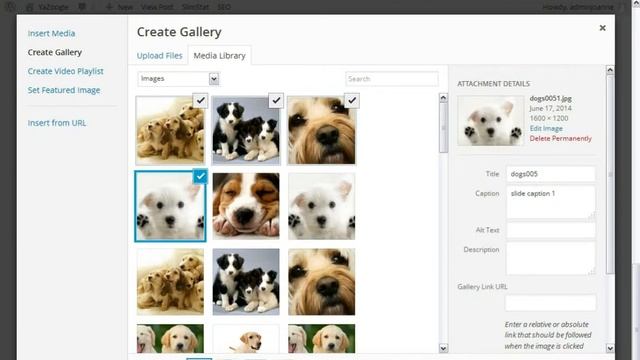Switch to Media Library tab
Screen dimensions: 640x360
(220, 56)
